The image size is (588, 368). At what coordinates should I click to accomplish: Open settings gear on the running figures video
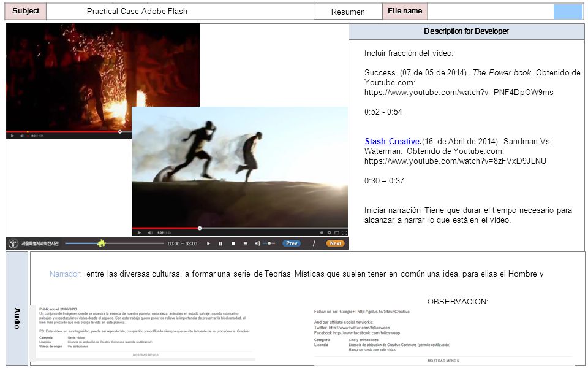coord(329,233)
